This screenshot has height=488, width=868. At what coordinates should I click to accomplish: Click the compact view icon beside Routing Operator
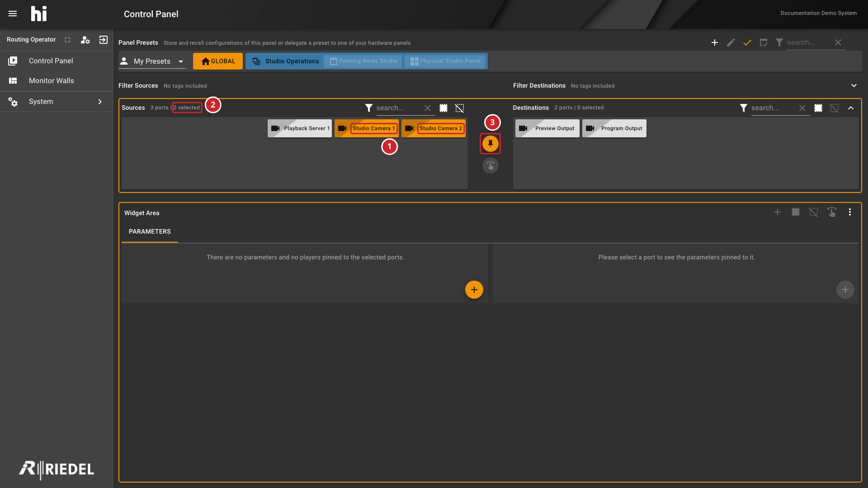67,40
